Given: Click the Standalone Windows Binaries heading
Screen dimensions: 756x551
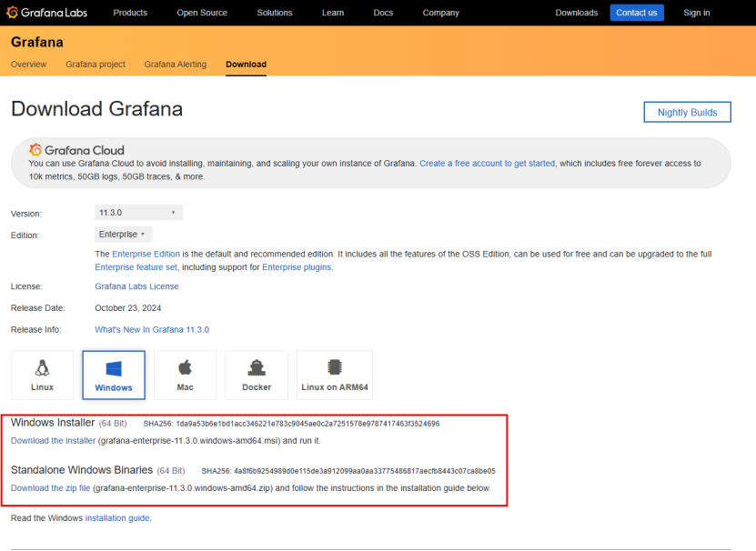Looking at the screenshot, I should click(x=82, y=470).
